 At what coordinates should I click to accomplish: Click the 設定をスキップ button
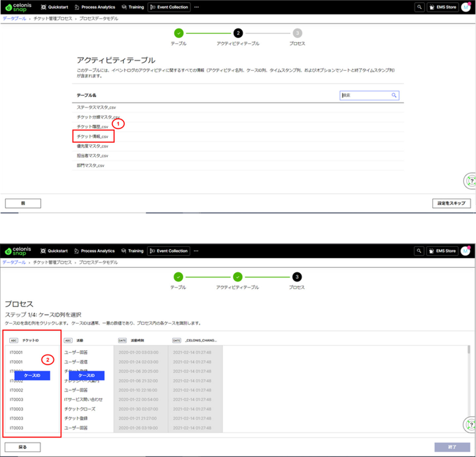click(x=452, y=203)
